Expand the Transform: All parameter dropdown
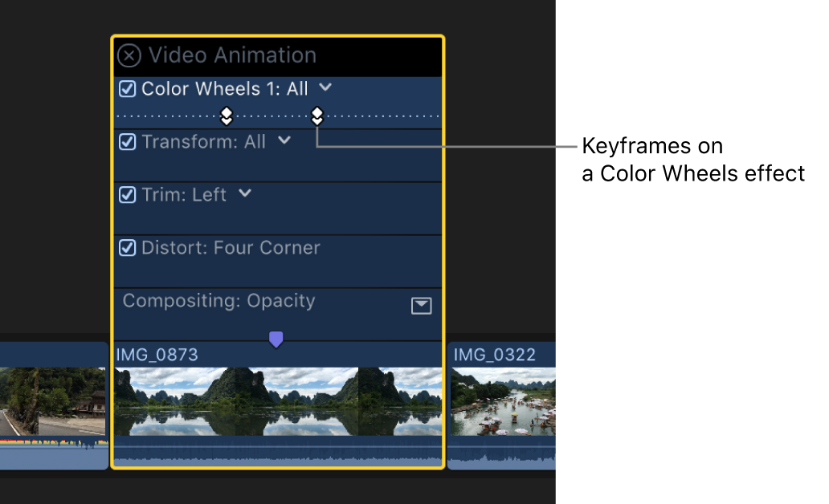Viewport: 829px width, 504px height. [x=283, y=141]
